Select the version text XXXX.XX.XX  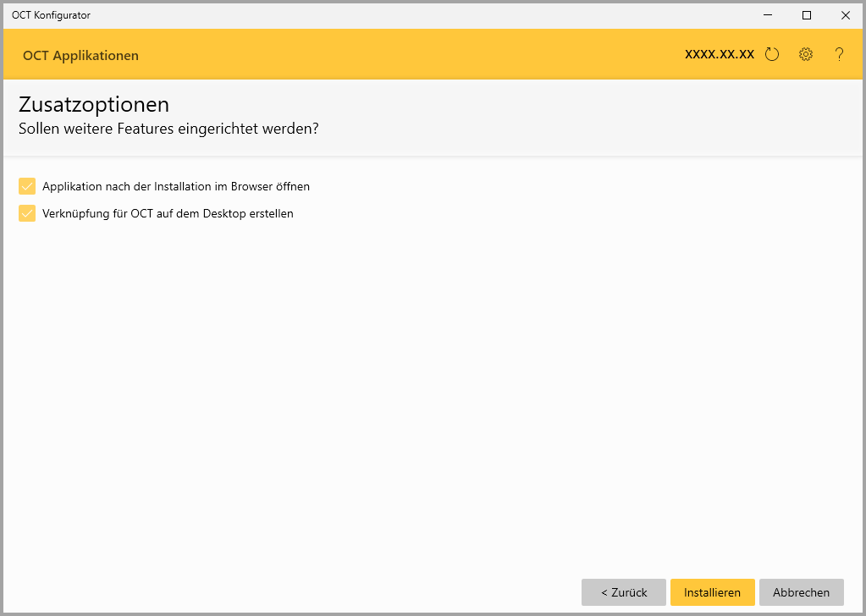[x=719, y=55]
